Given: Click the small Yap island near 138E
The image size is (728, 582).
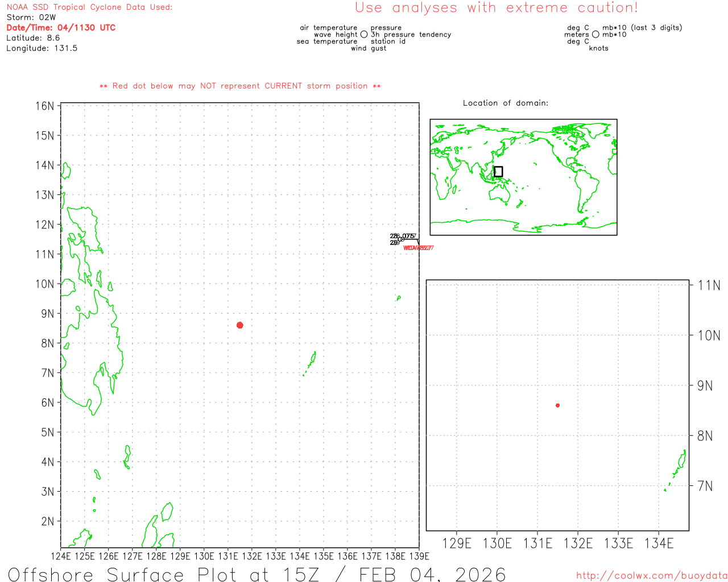Looking at the screenshot, I should [398, 298].
